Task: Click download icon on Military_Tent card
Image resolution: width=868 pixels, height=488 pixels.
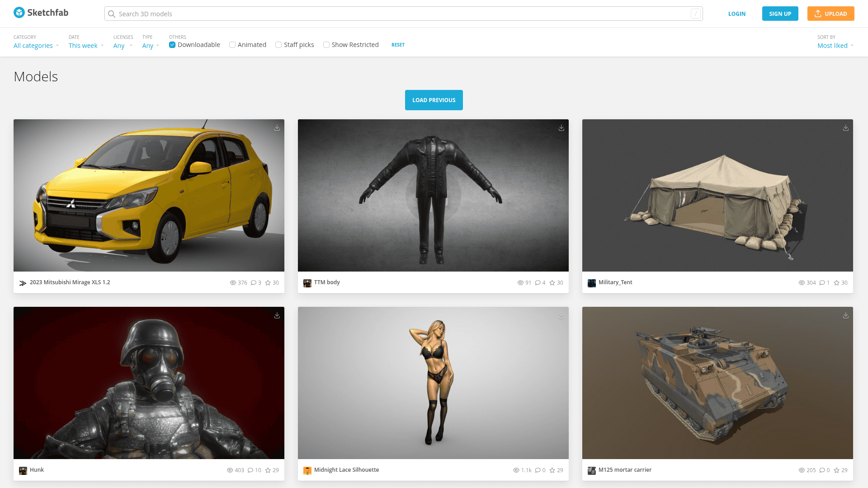Action: 845,128
